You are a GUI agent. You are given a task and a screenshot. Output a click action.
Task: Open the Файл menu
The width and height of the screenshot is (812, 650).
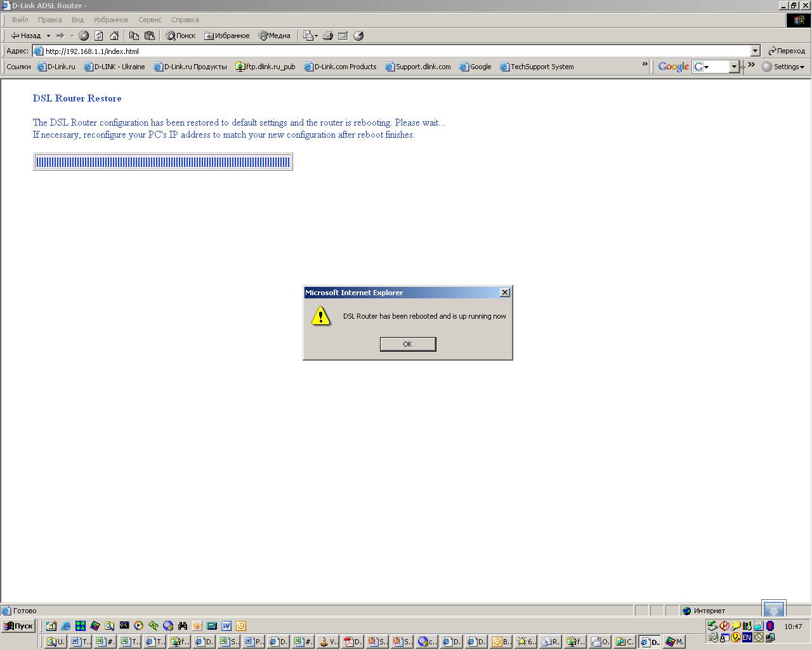[20, 20]
